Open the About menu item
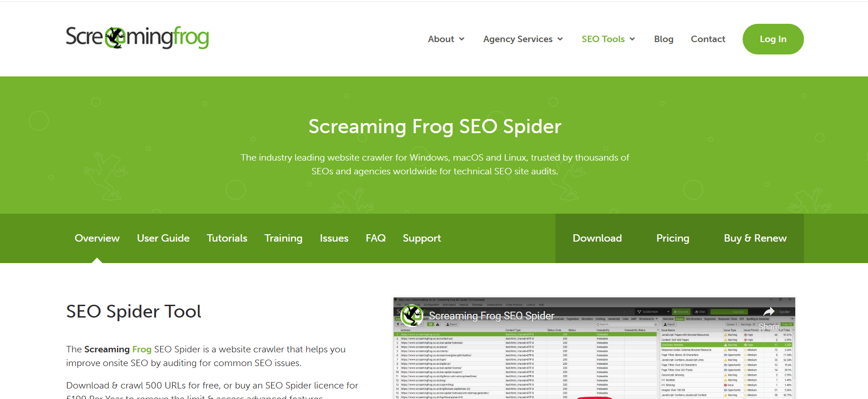 441,39
